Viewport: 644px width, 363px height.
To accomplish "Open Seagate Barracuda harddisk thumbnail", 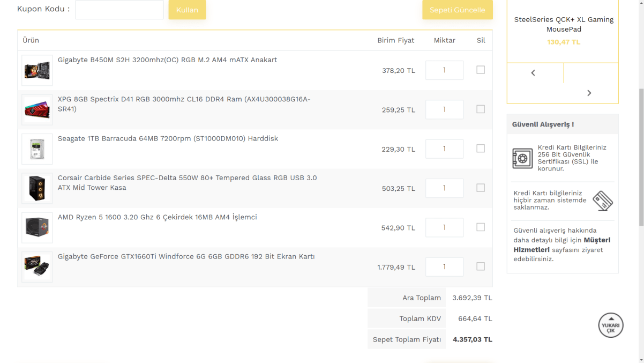I will 37,149.
